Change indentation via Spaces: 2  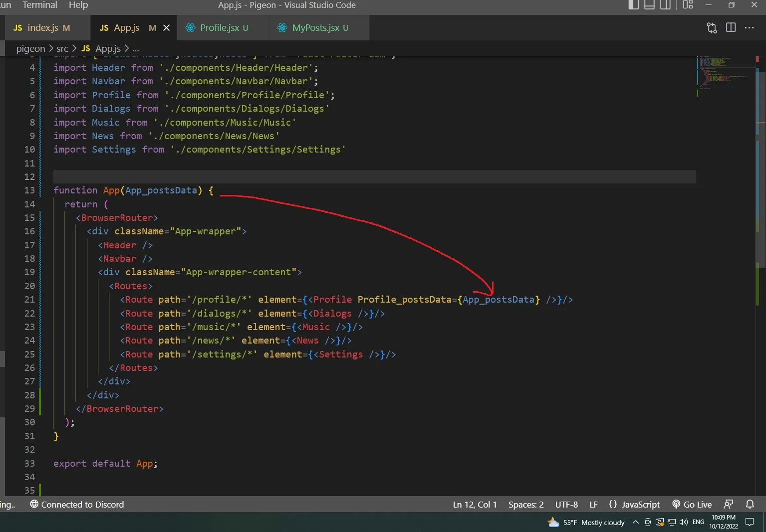coord(526,505)
